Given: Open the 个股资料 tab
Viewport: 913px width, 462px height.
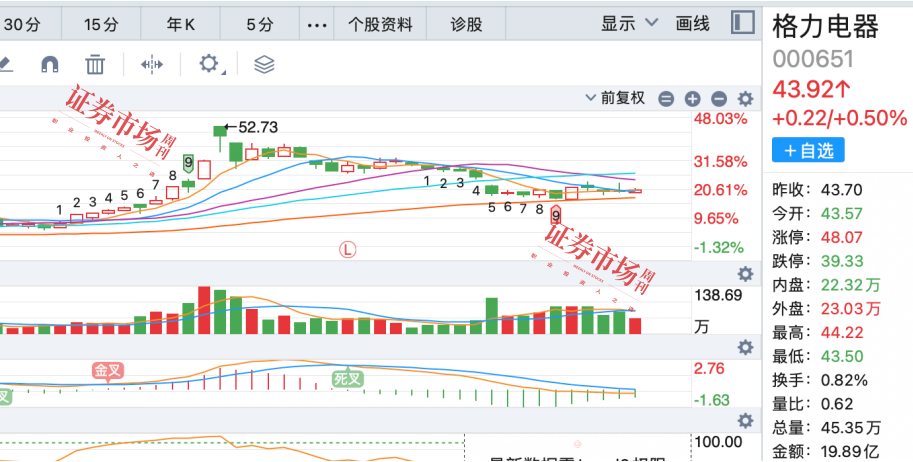Looking at the screenshot, I should tap(380, 24).
